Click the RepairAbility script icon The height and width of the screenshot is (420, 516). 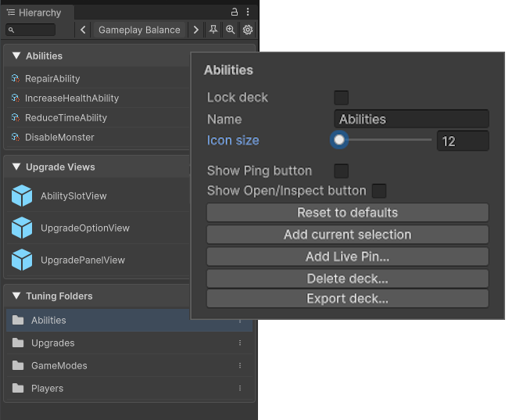coord(15,78)
